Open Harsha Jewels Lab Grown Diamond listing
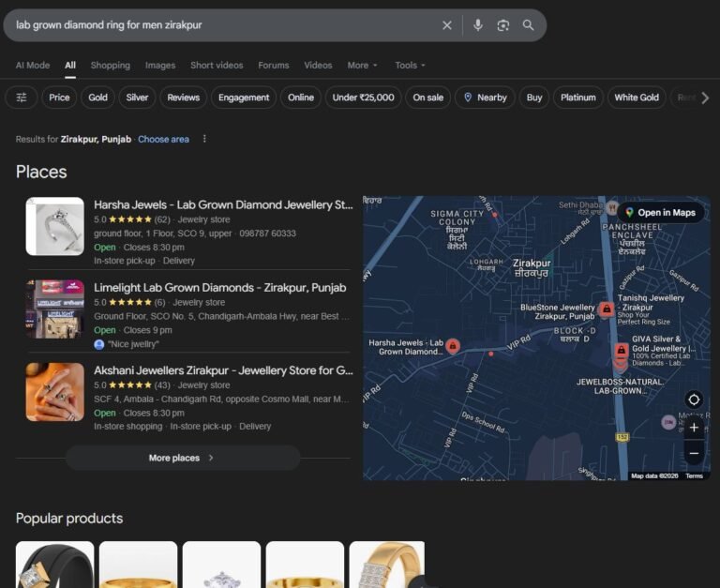This screenshot has width=720, height=588. pos(223,204)
